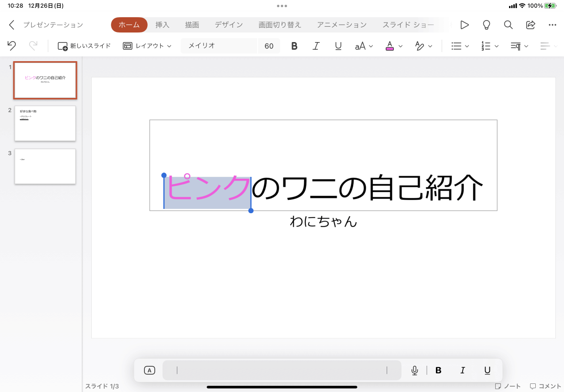Apply bullet list formatting
The image size is (564, 392).
pos(456,46)
